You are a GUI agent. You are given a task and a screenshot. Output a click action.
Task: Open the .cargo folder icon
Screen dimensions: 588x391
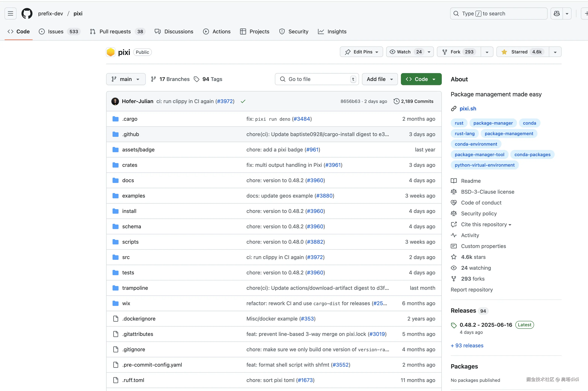pos(116,119)
